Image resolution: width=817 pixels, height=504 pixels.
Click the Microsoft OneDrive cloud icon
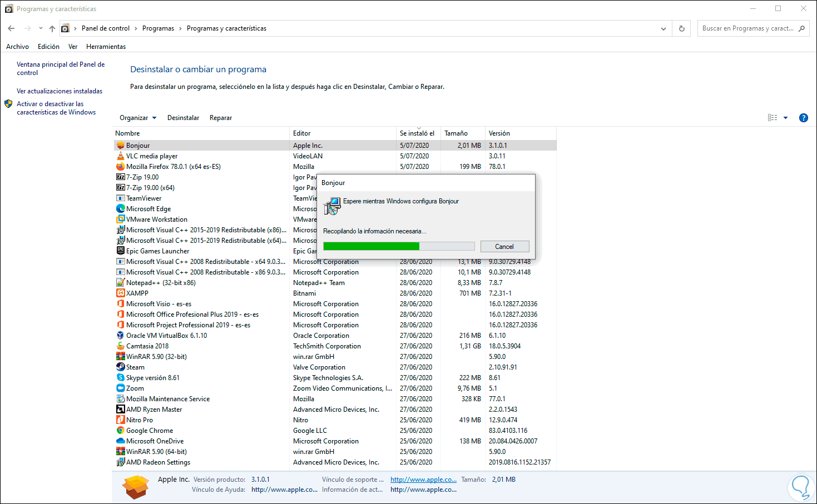tap(120, 441)
